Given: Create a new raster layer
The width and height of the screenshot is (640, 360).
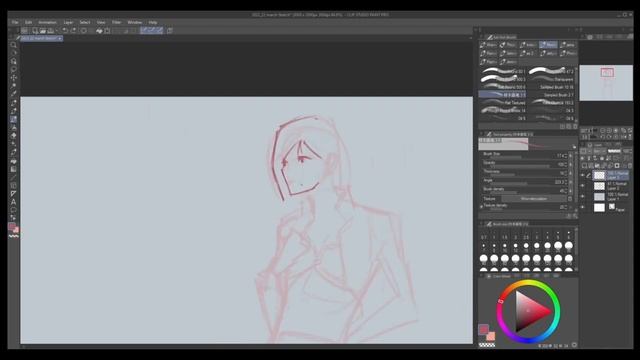Looking at the screenshot, I should (x=584, y=165).
